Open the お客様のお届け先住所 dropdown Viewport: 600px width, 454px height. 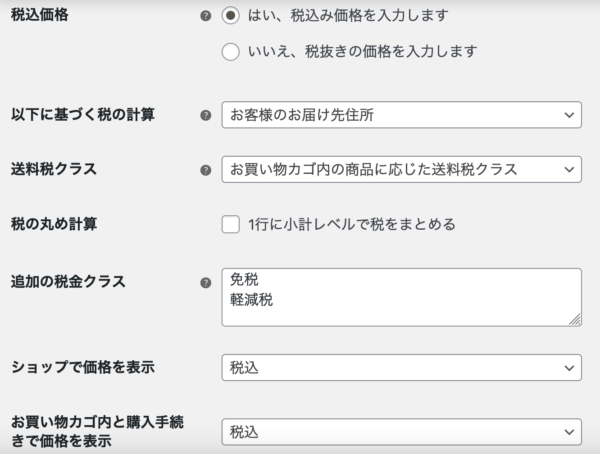click(x=401, y=115)
